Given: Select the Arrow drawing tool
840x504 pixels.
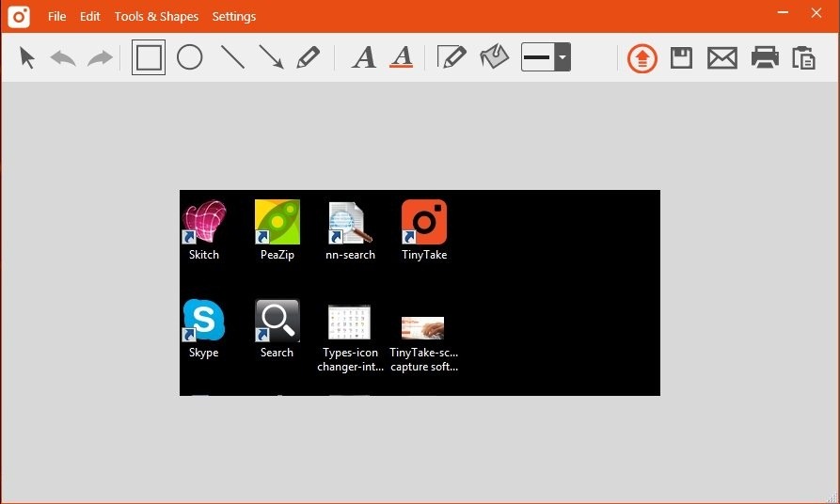Looking at the screenshot, I should pyautogui.click(x=271, y=57).
